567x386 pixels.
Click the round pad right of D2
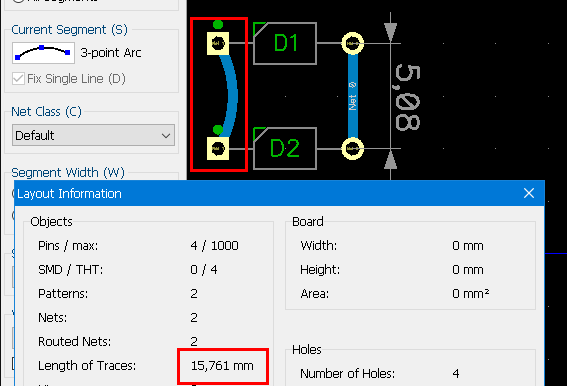(x=353, y=148)
